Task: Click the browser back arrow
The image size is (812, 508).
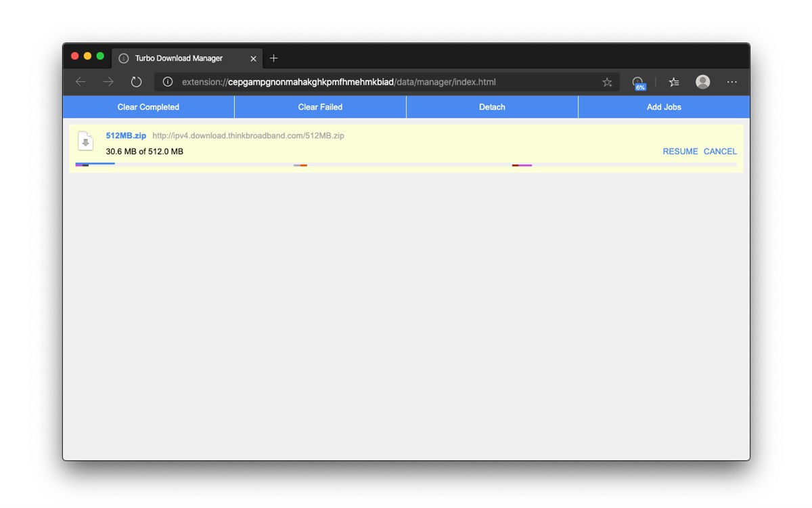Action: coord(81,82)
